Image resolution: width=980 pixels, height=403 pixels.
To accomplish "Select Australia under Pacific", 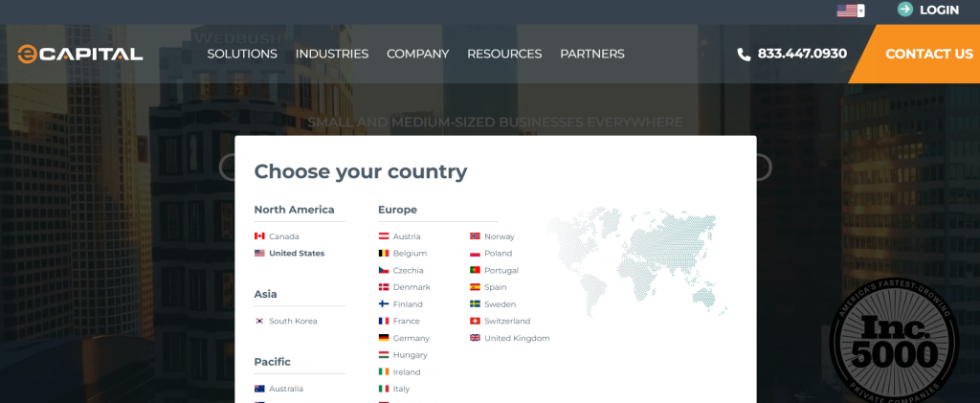I will pos(285,389).
